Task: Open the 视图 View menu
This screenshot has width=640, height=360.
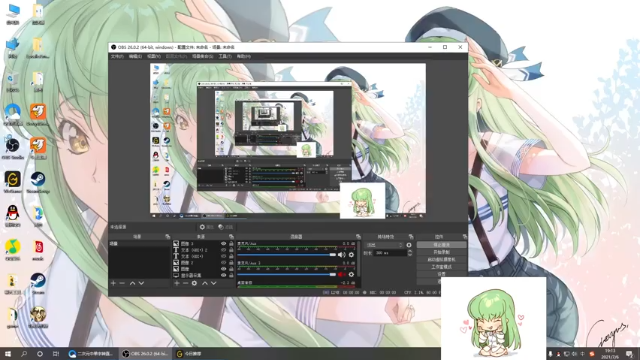Action: [x=153, y=56]
